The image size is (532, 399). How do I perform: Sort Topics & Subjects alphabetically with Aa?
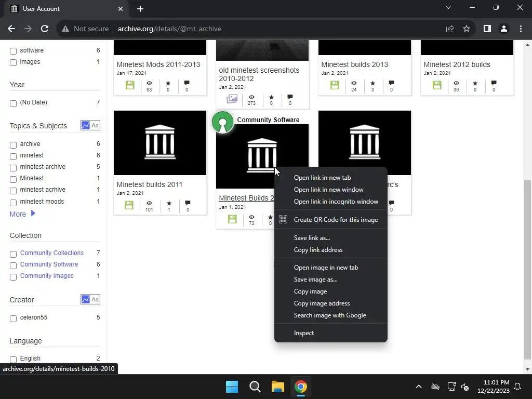96,125
